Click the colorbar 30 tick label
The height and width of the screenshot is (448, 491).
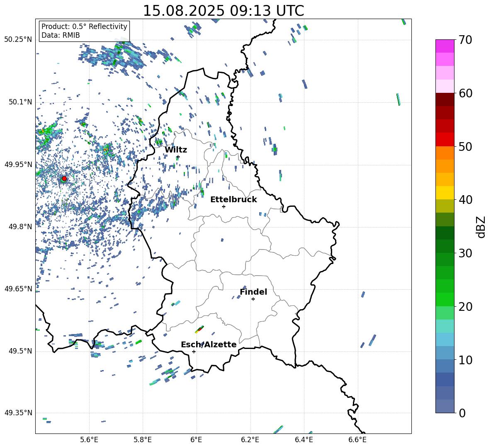click(465, 253)
